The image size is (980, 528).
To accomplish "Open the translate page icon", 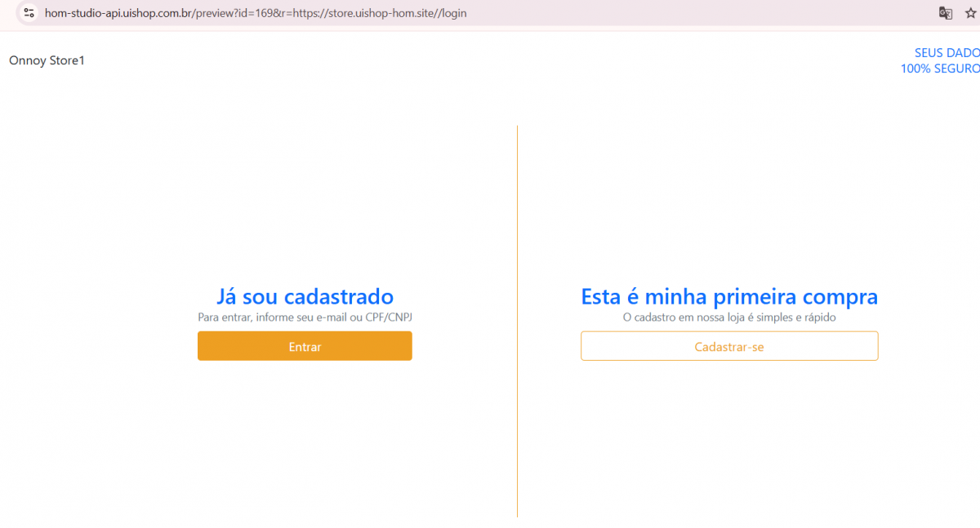I will [945, 13].
